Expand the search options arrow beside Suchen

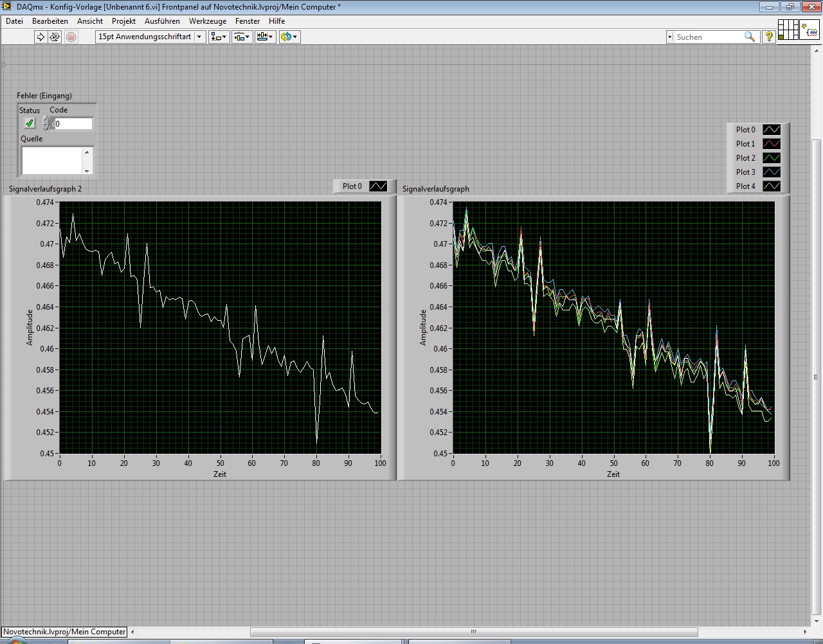tap(671, 37)
